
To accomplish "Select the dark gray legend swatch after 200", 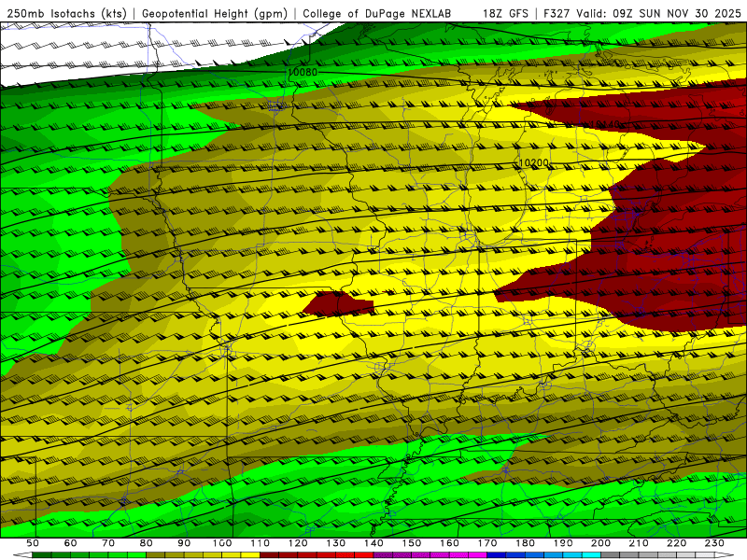I will pos(611,555).
